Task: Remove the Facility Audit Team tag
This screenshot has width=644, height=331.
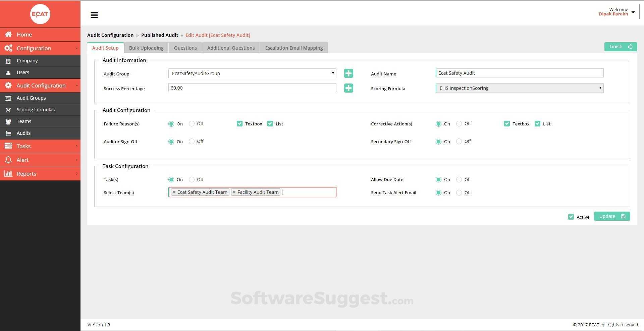Action: click(234, 192)
